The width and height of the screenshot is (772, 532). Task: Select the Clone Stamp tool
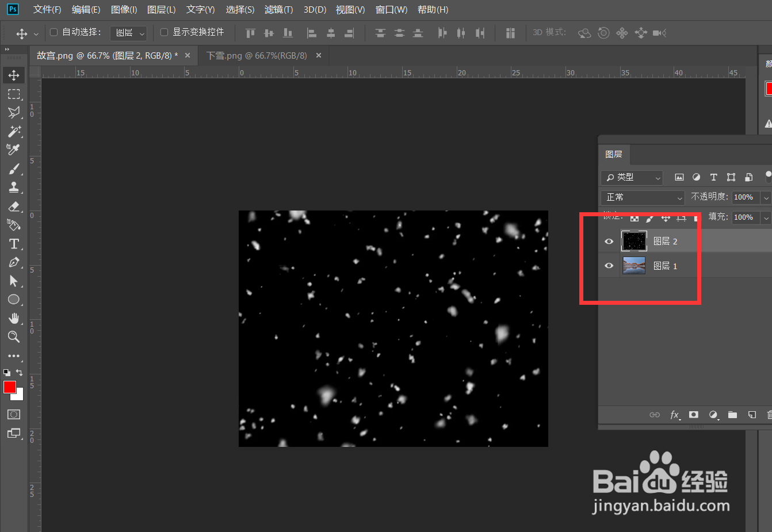pyautogui.click(x=14, y=187)
